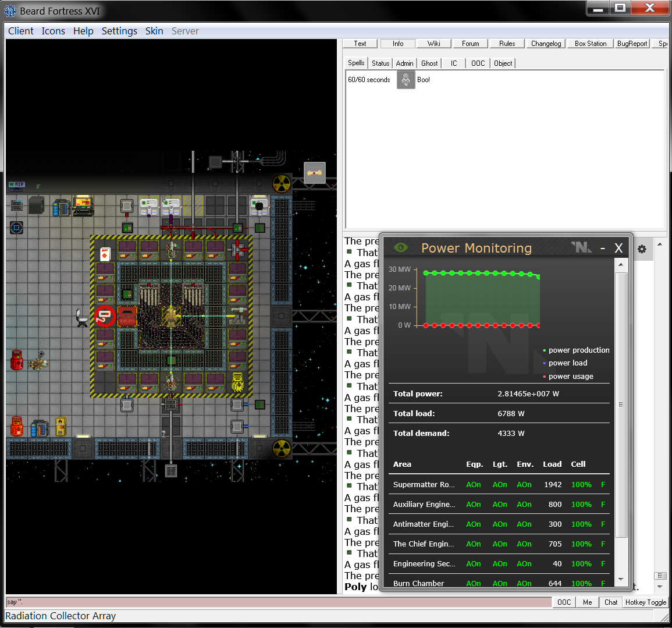
Task: Click the red pipe valve in the chamber's top-right corner
Action: 237,250
